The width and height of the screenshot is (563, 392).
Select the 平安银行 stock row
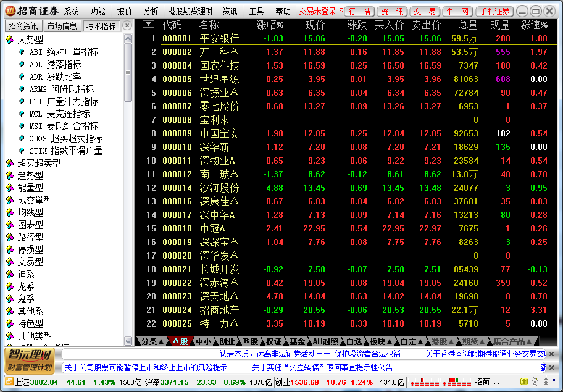pyautogui.click(x=346, y=38)
